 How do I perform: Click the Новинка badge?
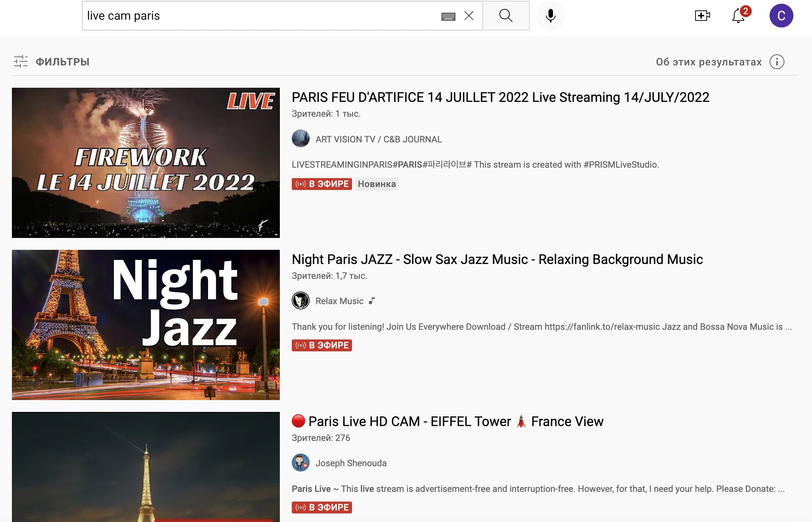pyautogui.click(x=377, y=184)
